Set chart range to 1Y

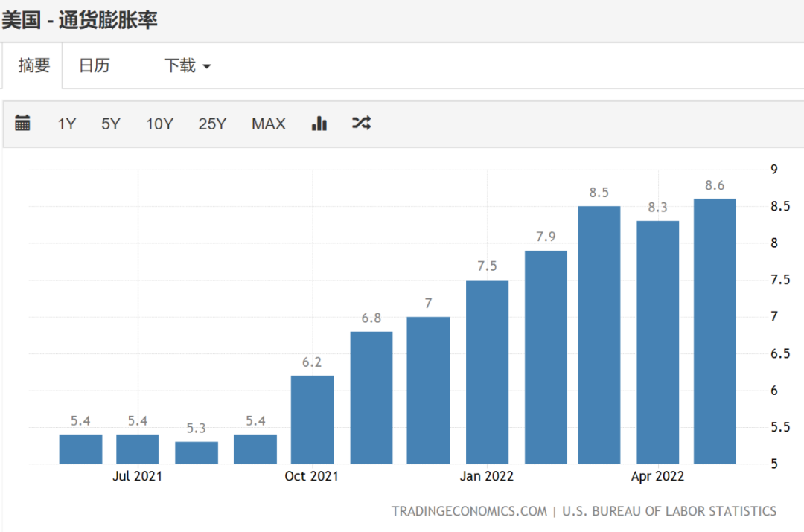(67, 124)
